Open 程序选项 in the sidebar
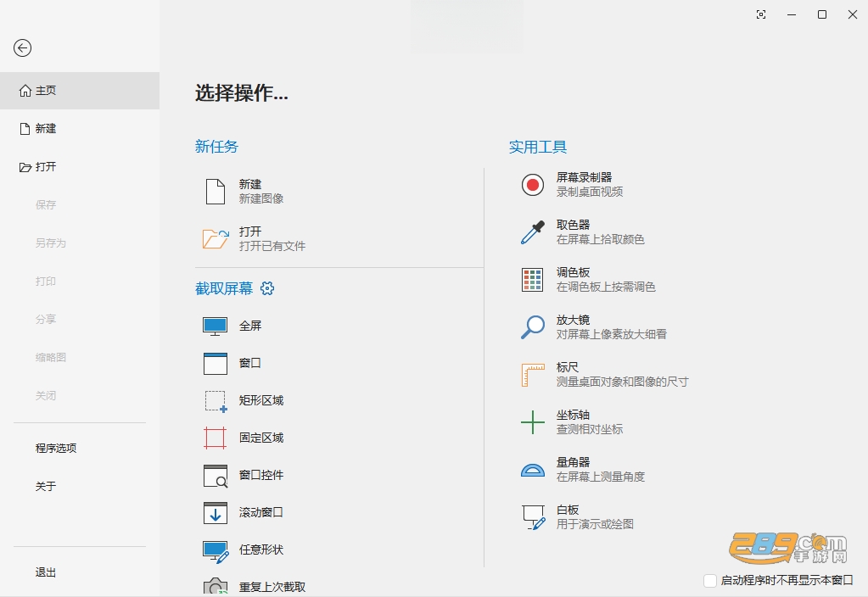868x597 pixels. click(56, 448)
